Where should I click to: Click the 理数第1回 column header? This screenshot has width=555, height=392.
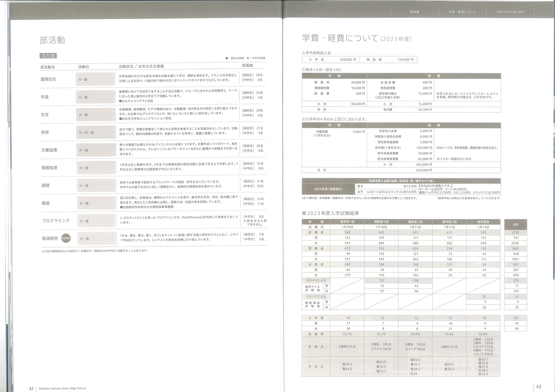coord(381,221)
